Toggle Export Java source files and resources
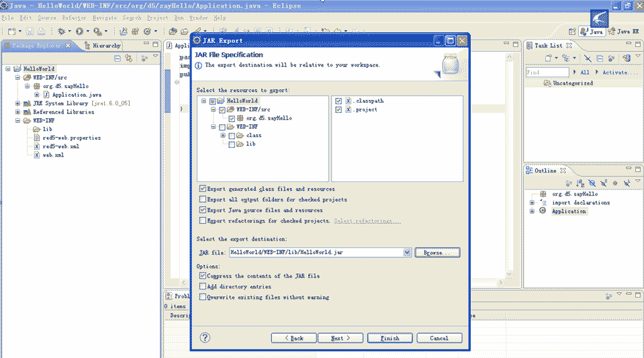The width and height of the screenshot is (644, 358). pos(203,210)
